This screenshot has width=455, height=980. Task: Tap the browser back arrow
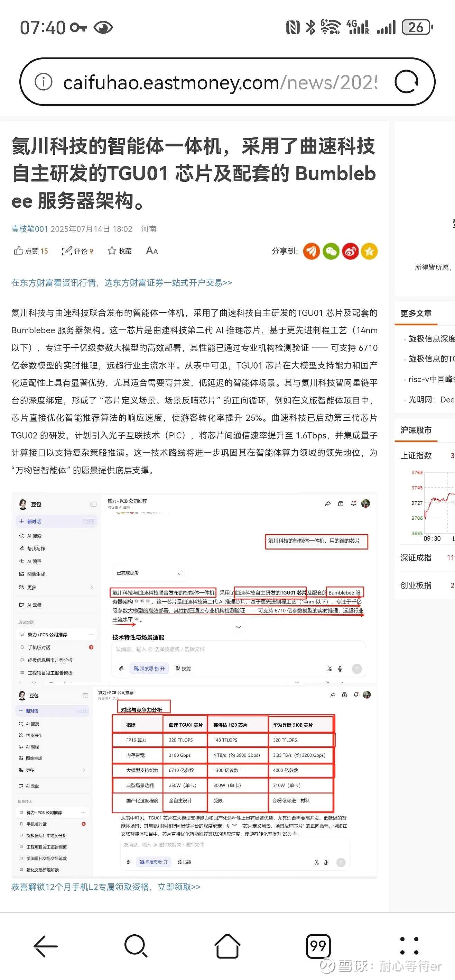tap(46, 946)
